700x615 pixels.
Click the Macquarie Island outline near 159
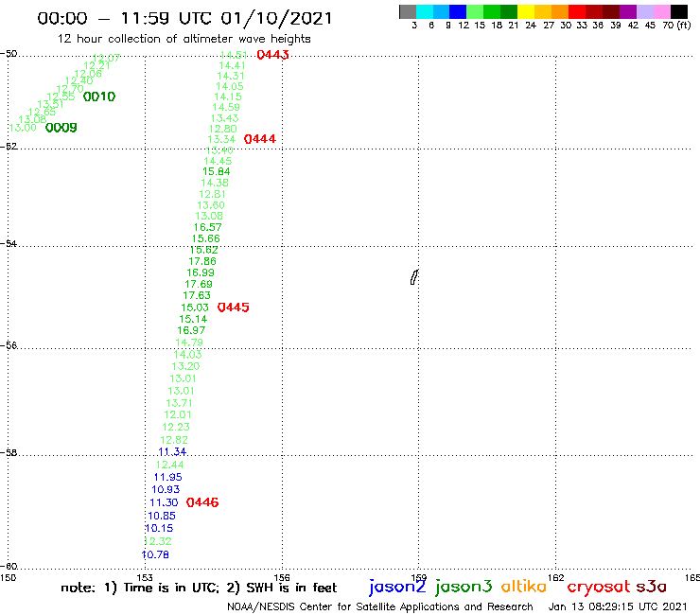coord(414,277)
